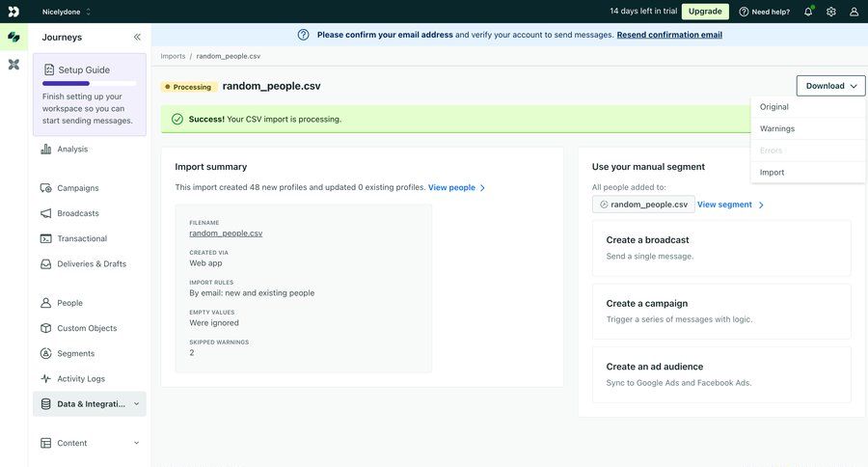Open the notifications bell
Viewport: 868px width, 467px height.
pos(808,11)
